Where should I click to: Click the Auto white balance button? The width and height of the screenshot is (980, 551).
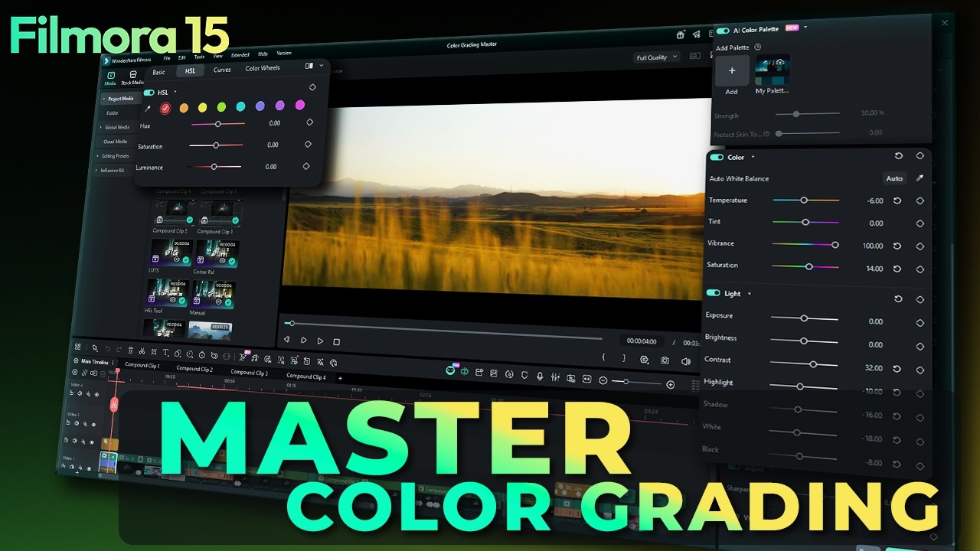point(893,178)
